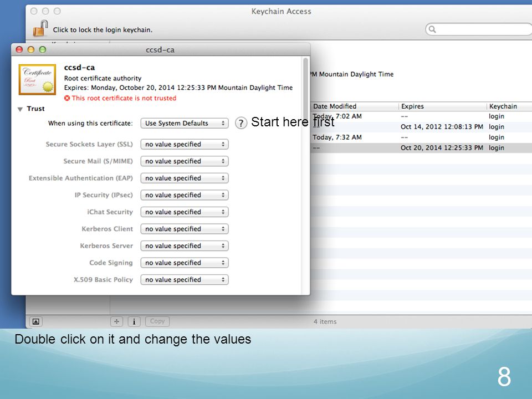Open Extensible Authentication (EAP) dropdown
The height and width of the screenshot is (399, 532).
point(185,178)
